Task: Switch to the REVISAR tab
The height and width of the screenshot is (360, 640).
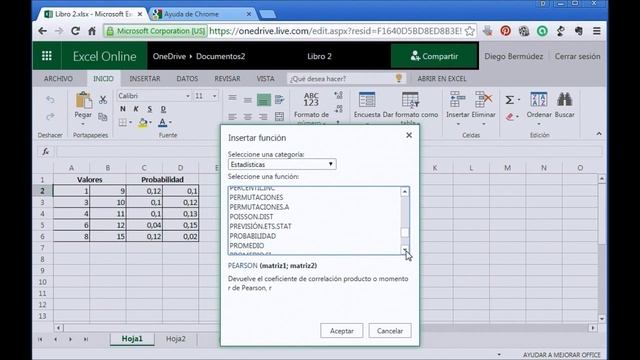Action: 227,79
